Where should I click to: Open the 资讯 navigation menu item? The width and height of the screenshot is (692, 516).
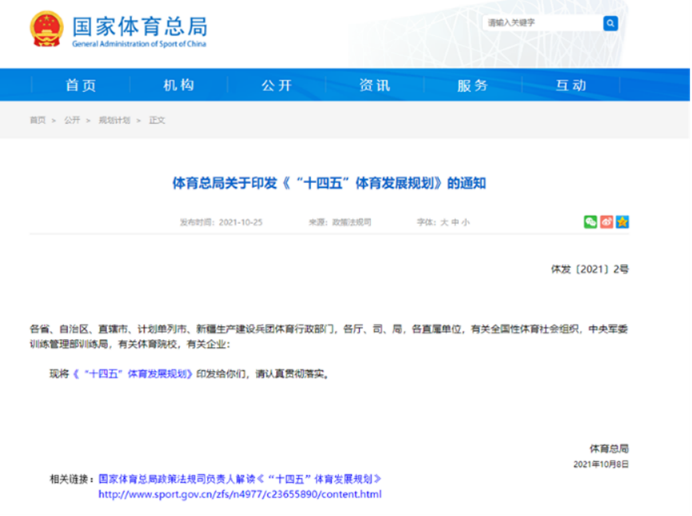375,85
